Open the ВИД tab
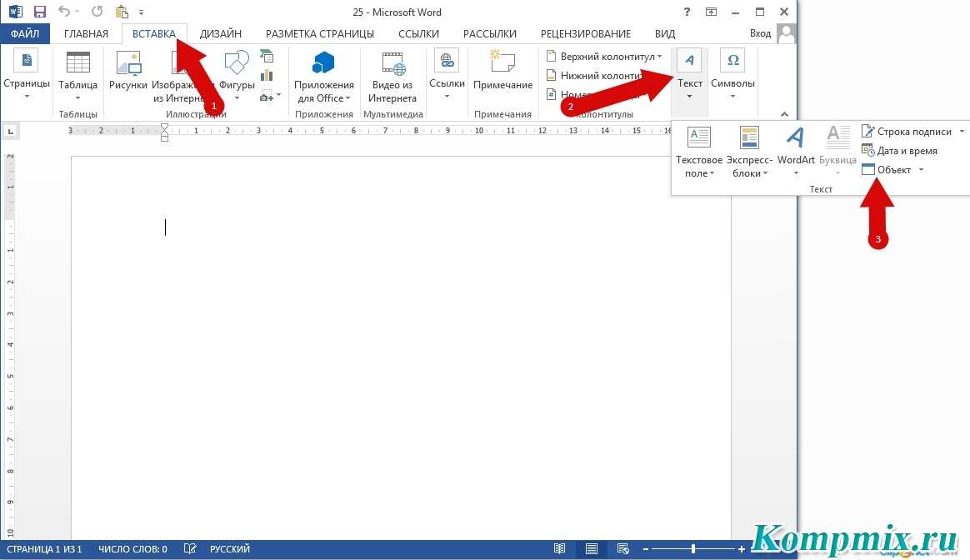This screenshot has height=560, width=970. (x=665, y=33)
